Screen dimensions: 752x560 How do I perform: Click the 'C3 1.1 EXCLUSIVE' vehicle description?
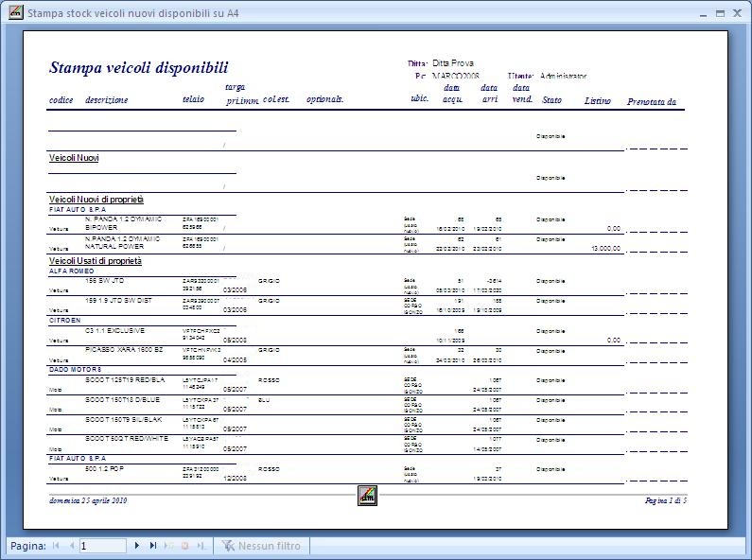point(114,331)
